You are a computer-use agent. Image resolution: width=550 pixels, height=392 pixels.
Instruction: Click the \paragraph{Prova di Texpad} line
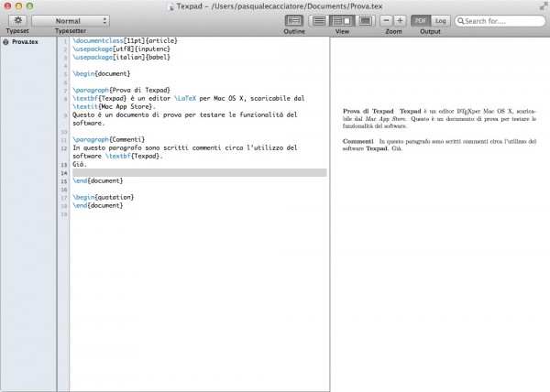tap(121, 90)
